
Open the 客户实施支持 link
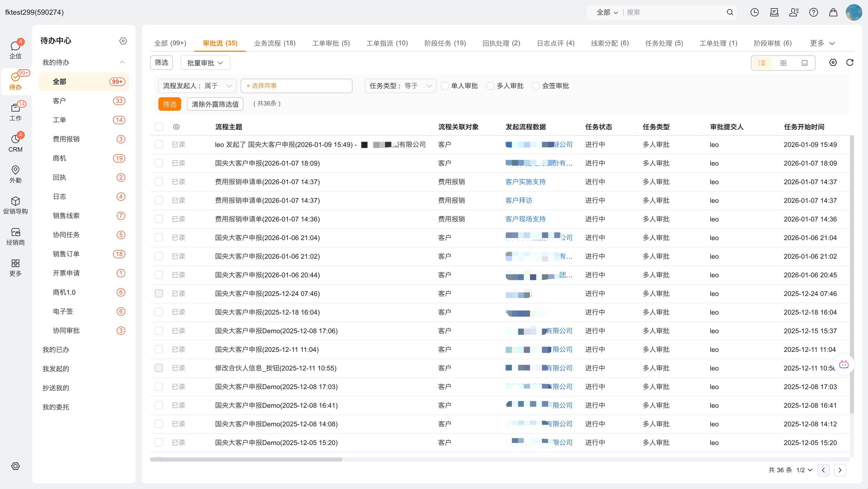pyautogui.click(x=525, y=182)
